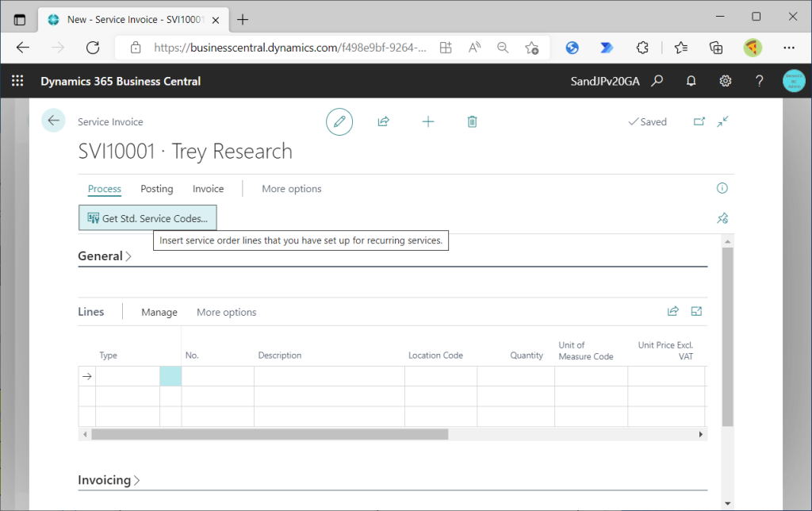Open browser tab actions menu icon
This screenshot has width=812, height=511.
pos(20,20)
